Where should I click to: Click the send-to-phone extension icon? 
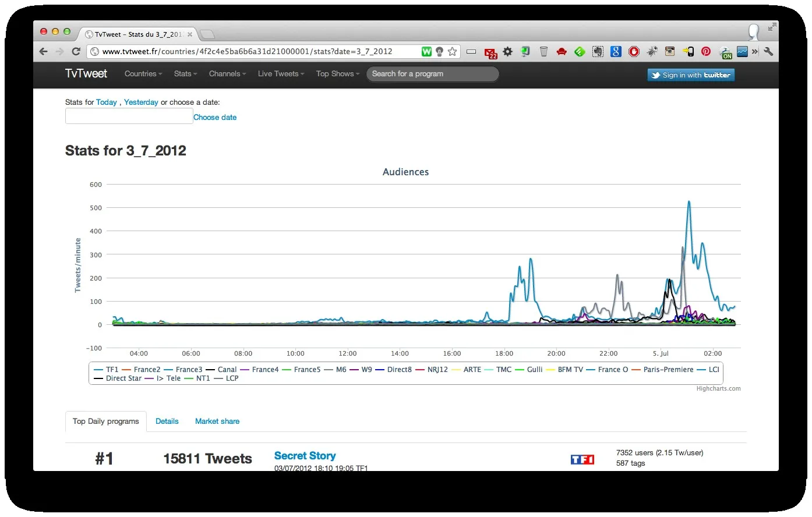pyautogui.click(x=688, y=52)
